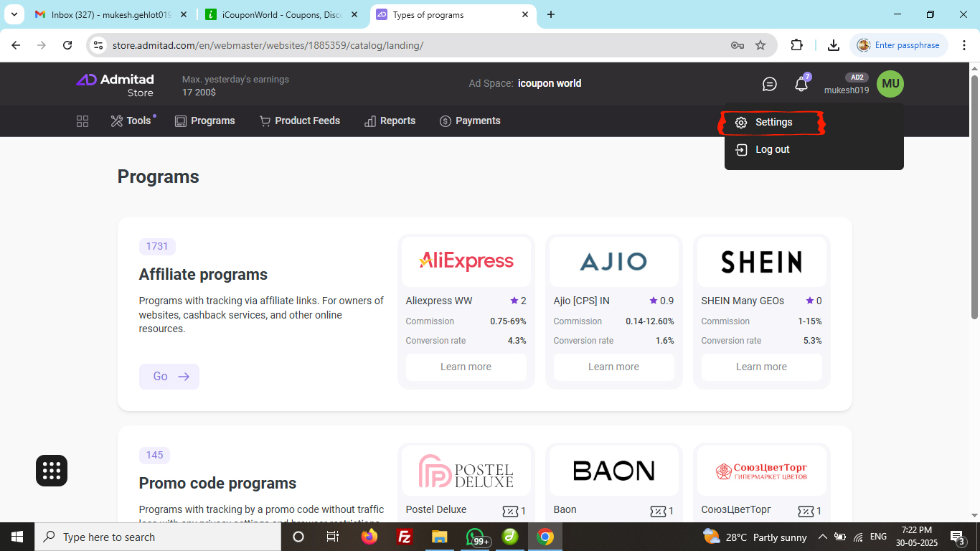Click the grid dashboard icon in navbar
980x551 pixels.
[x=83, y=121]
